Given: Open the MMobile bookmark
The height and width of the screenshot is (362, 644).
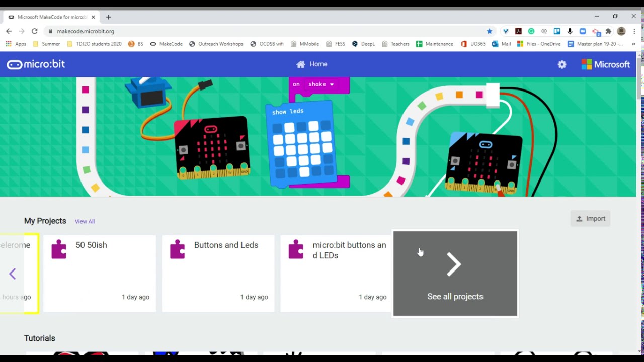Looking at the screenshot, I should point(305,44).
